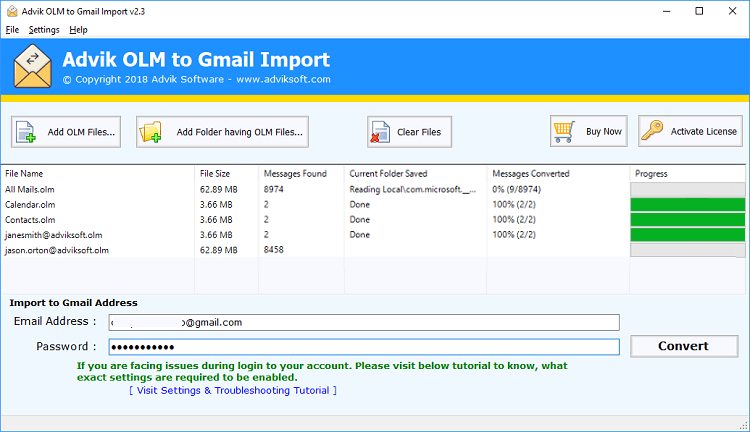750x432 pixels.
Task: Open the Settings menu
Action: pyautogui.click(x=44, y=30)
